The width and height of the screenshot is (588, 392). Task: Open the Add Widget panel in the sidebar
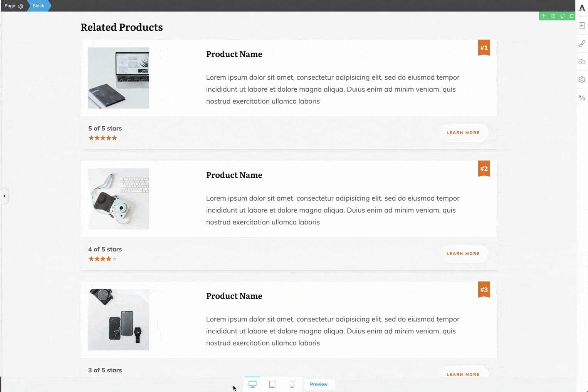pyautogui.click(x=582, y=25)
